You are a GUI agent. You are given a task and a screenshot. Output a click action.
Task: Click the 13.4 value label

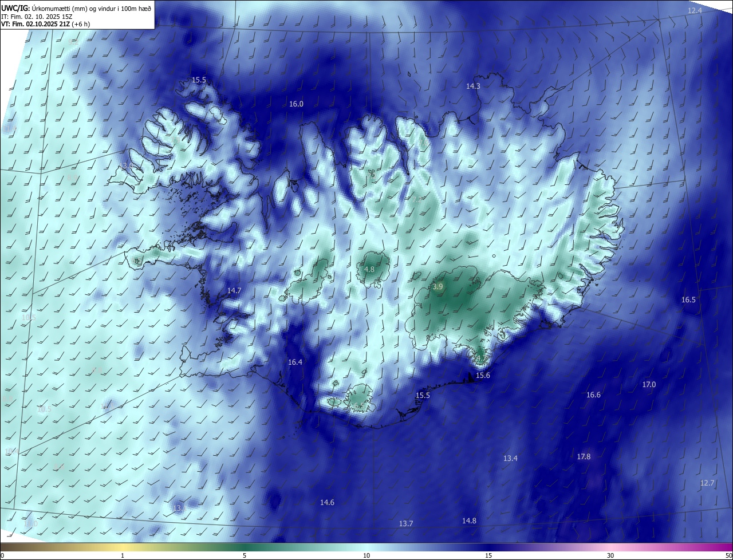[510, 459]
